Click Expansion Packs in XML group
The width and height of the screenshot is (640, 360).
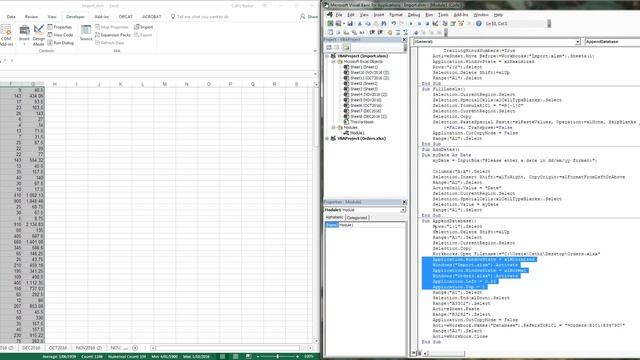[x=113, y=35]
